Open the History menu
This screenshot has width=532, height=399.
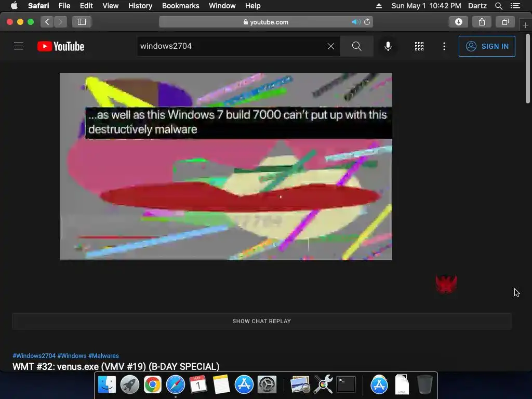coord(140,6)
